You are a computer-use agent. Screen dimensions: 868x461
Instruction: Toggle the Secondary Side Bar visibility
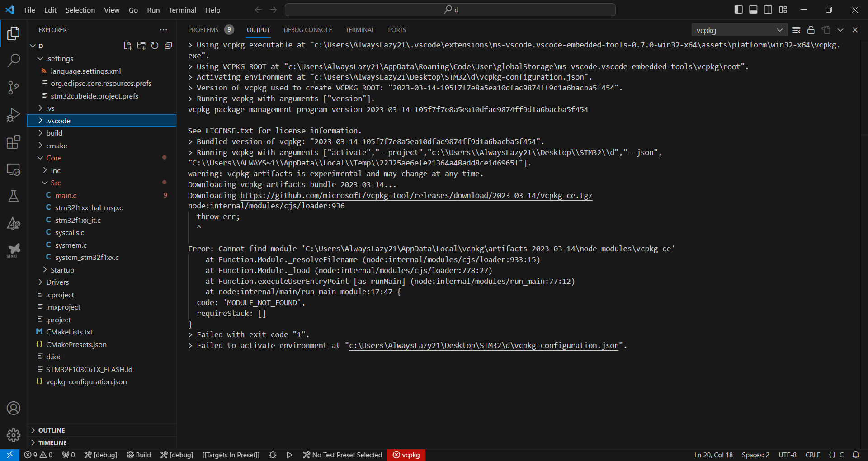768,9
